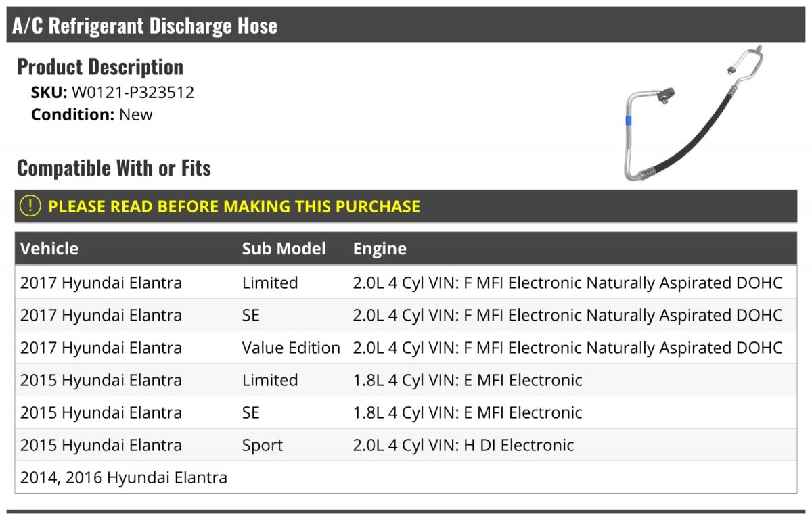The image size is (812, 520).
Task: Select the 2017 Hyundai Elantra Limited row
Action: click(406, 283)
